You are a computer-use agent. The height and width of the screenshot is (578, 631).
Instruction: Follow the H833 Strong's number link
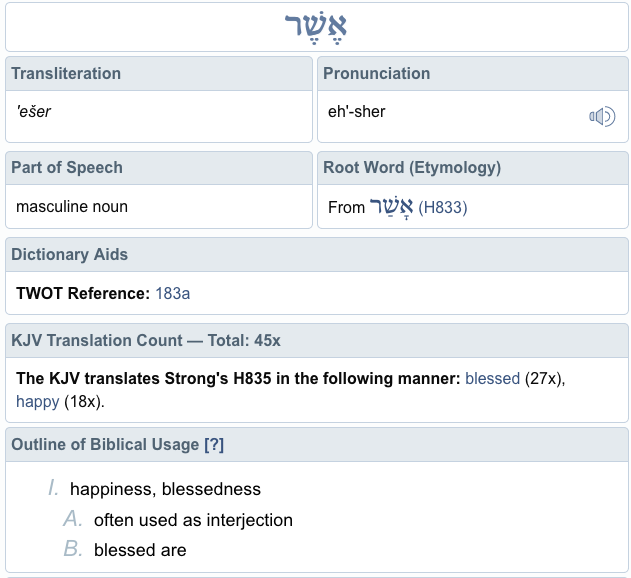pos(443,208)
